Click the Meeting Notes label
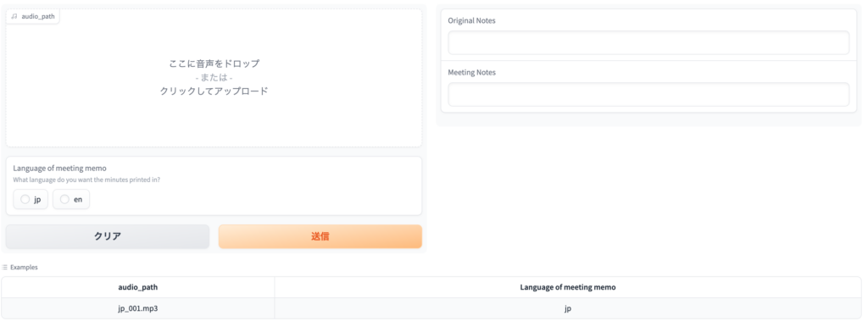This screenshot has height=321, width=868. point(471,73)
